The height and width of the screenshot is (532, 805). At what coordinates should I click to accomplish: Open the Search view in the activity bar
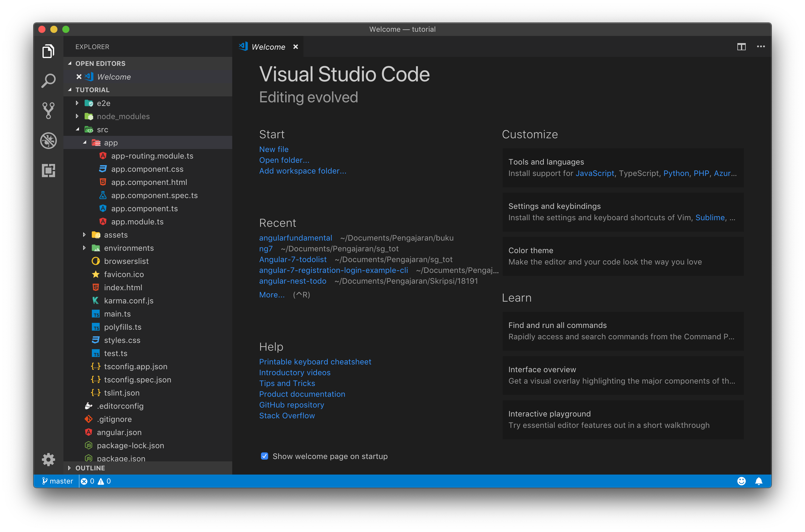coord(48,81)
